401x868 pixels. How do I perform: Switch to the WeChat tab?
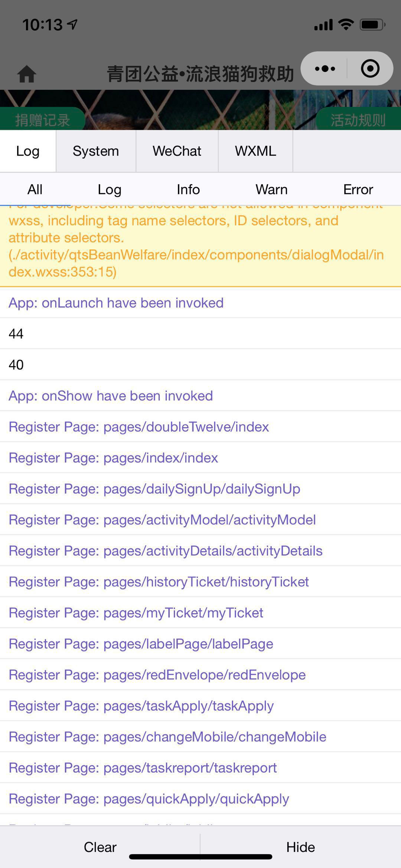[177, 151]
